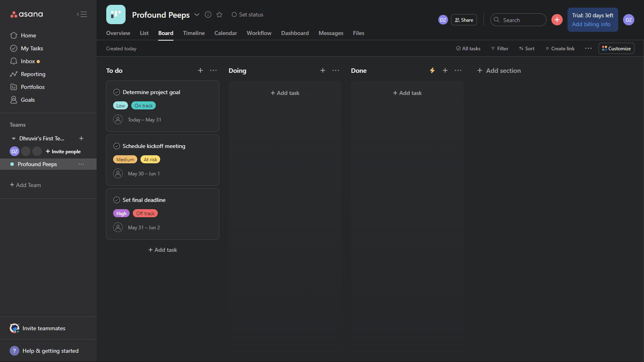Add a project using the team plus icon
This screenshot has width=644, height=362.
[x=81, y=138]
